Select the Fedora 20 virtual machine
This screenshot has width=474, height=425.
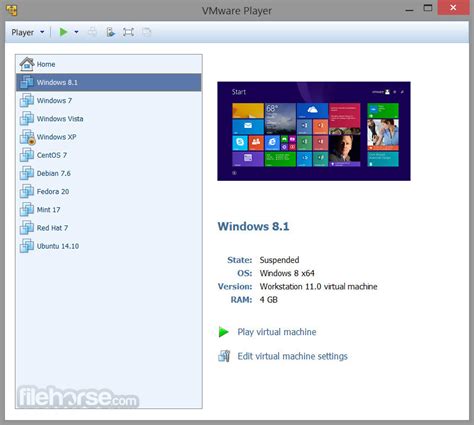pos(109,191)
